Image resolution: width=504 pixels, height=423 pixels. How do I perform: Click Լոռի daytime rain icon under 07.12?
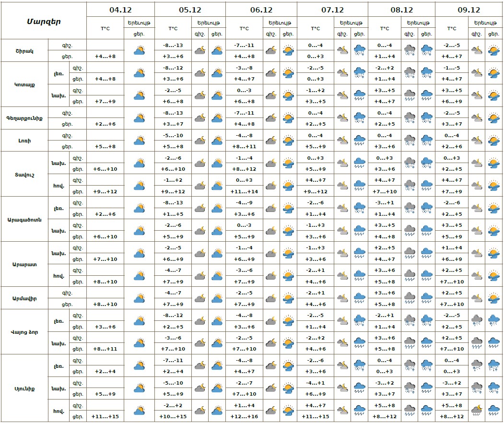pos(359,141)
